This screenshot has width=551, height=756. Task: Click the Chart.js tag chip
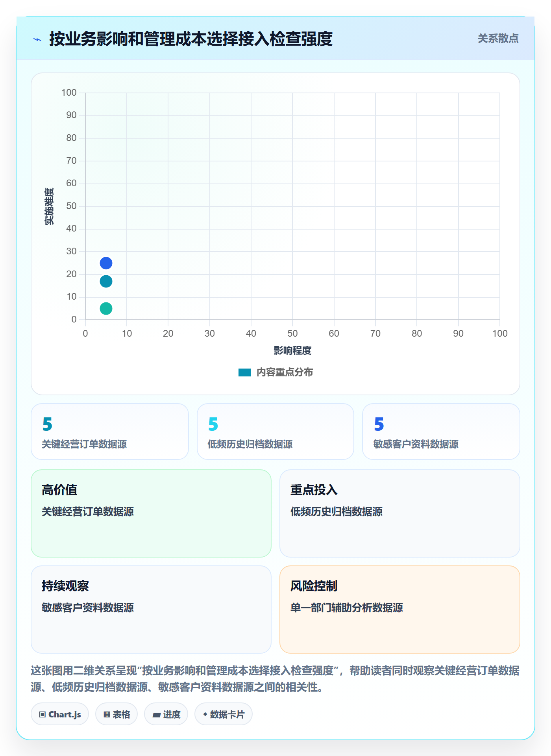pos(60,714)
